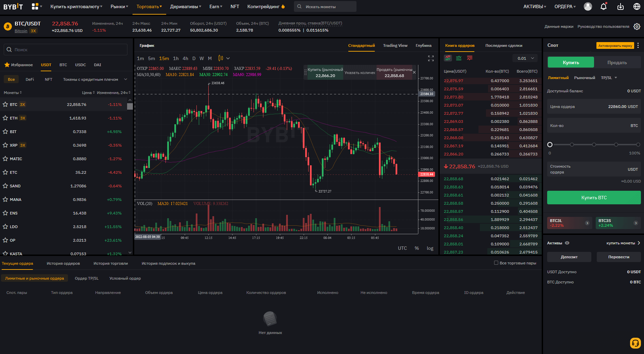Click the download app icon
The height and width of the screenshot is (354, 644).
click(621, 6)
